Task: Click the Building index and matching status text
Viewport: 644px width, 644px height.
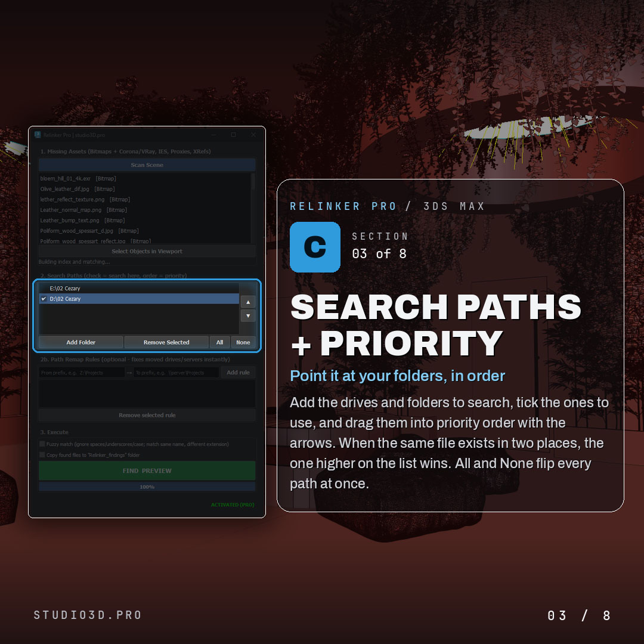Action: point(75,262)
